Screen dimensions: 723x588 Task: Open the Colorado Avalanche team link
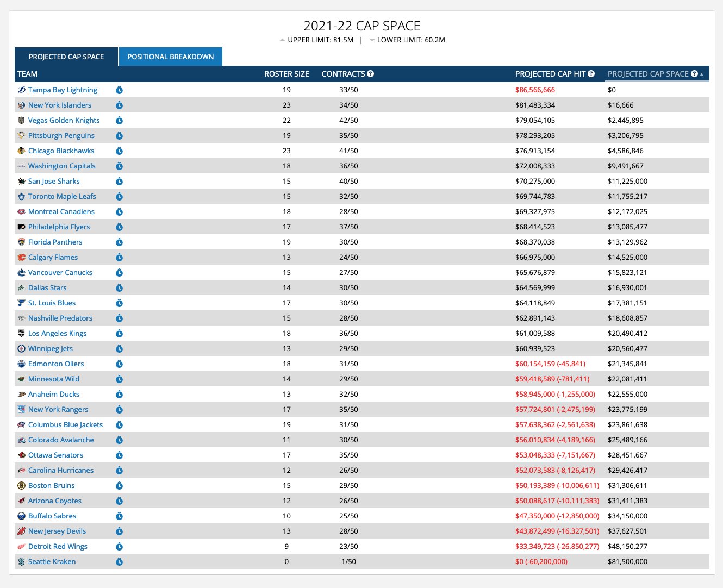61,440
